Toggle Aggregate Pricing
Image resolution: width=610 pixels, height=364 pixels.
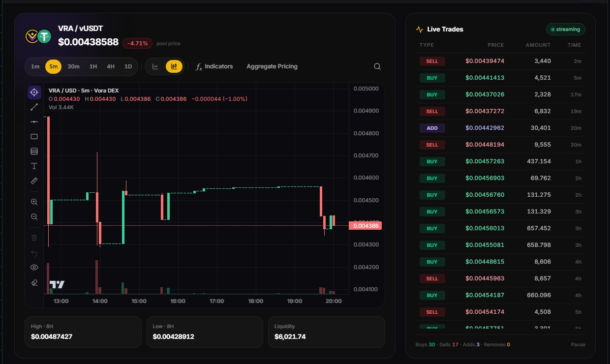coord(272,66)
